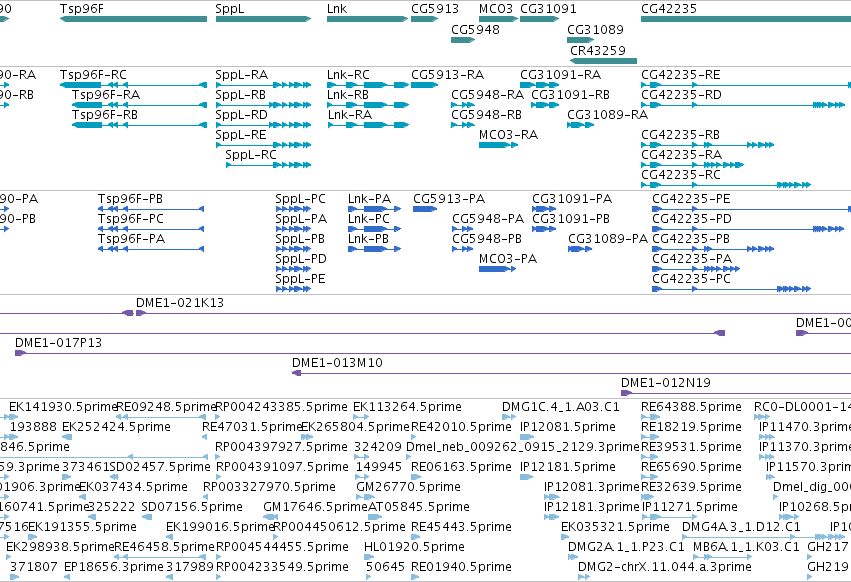Open transcript label CG31089-RA

point(608,115)
